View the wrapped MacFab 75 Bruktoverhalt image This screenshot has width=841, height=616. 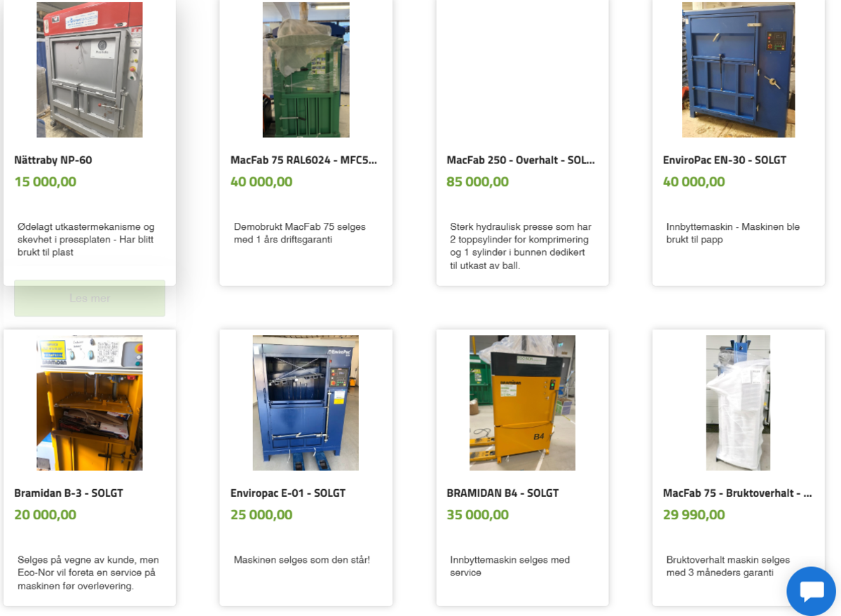click(738, 402)
